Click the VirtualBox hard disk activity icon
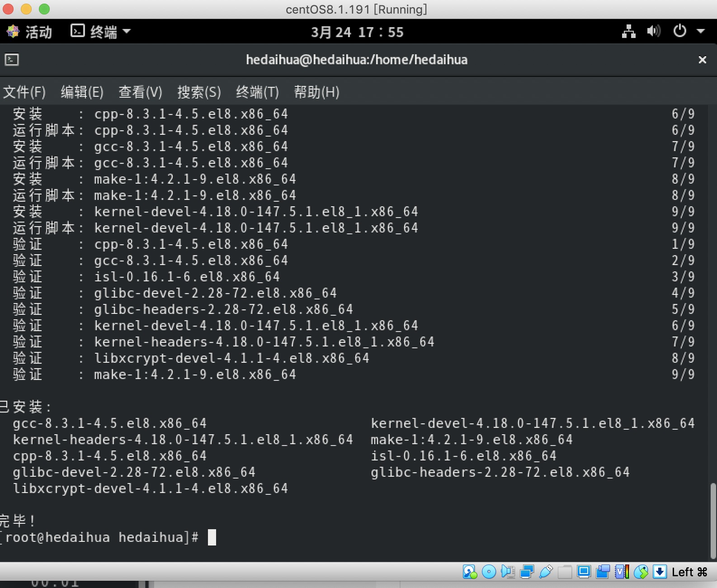 coord(470,572)
